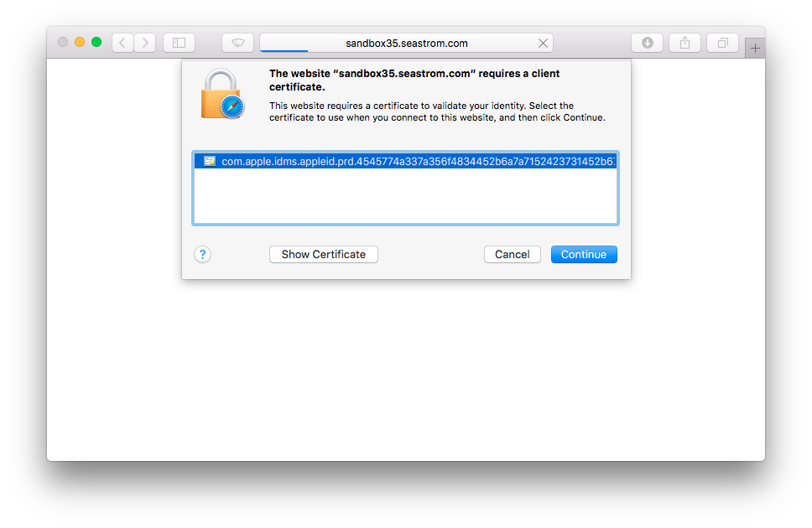Image resolution: width=812 pixels, height=528 pixels.
Task: Click the padlock illustration in the dialog
Action: click(x=221, y=95)
